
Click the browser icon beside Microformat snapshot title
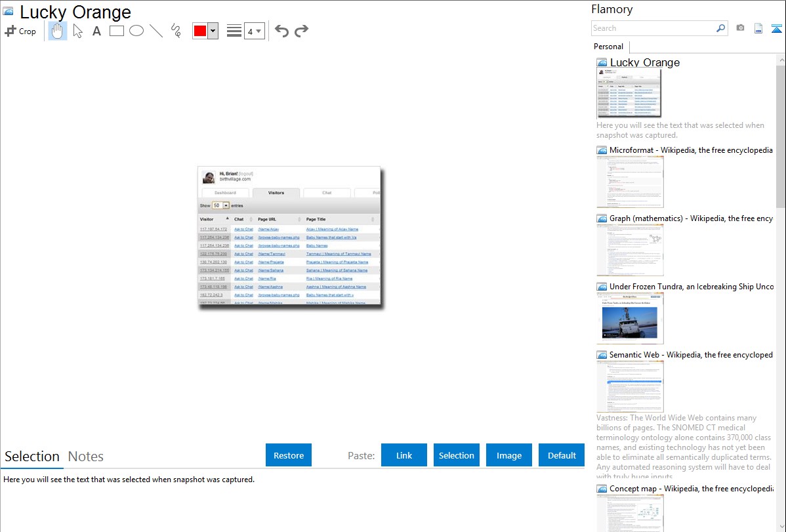point(602,150)
